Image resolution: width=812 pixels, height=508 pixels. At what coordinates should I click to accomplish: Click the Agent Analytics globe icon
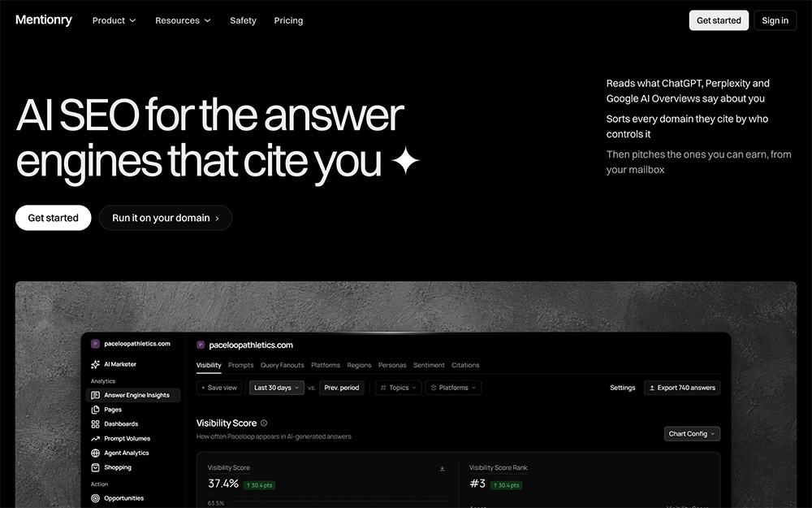(95, 453)
